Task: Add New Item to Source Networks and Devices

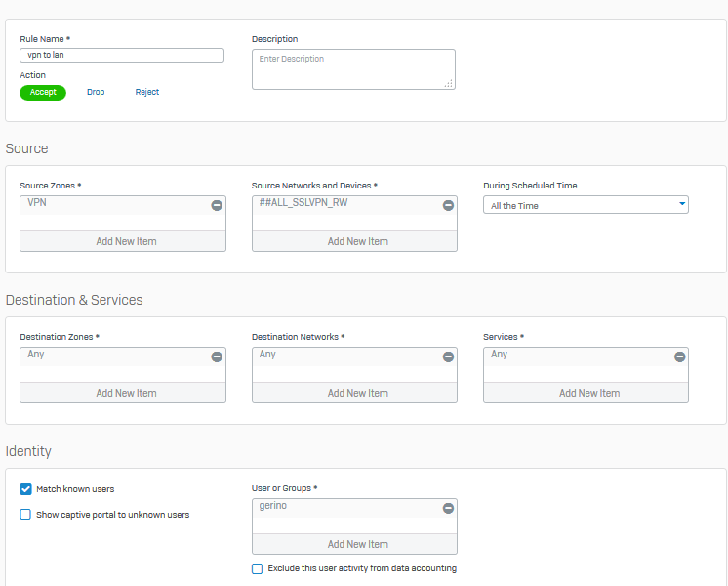Action: click(x=357, y=241)
